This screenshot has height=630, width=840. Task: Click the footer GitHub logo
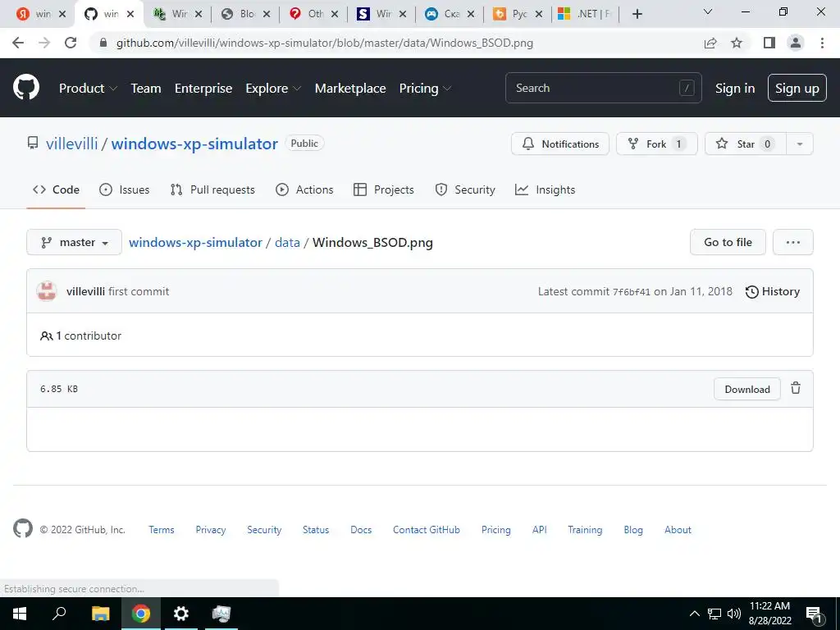click(x=22, y=529)
